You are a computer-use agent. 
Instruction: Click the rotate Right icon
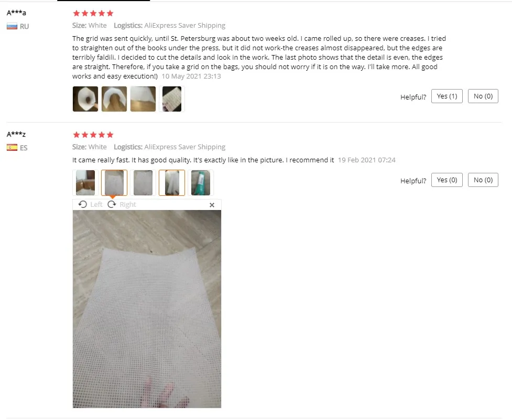(x=112, y=204)
